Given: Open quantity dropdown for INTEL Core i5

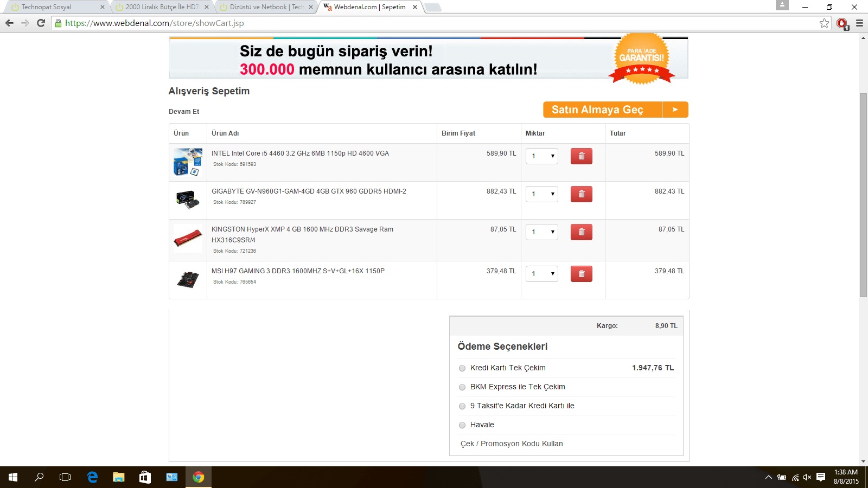Looking at the screenshot, I should pos(542,156).
